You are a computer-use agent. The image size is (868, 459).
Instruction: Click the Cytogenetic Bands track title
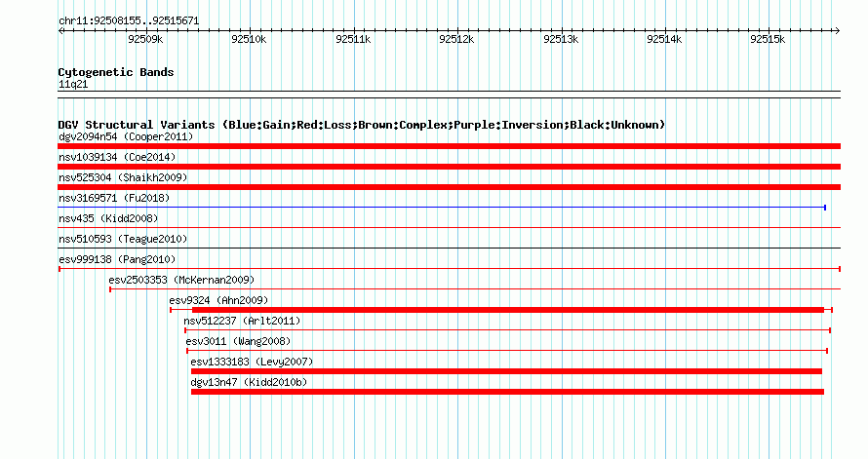click(116, 72)
